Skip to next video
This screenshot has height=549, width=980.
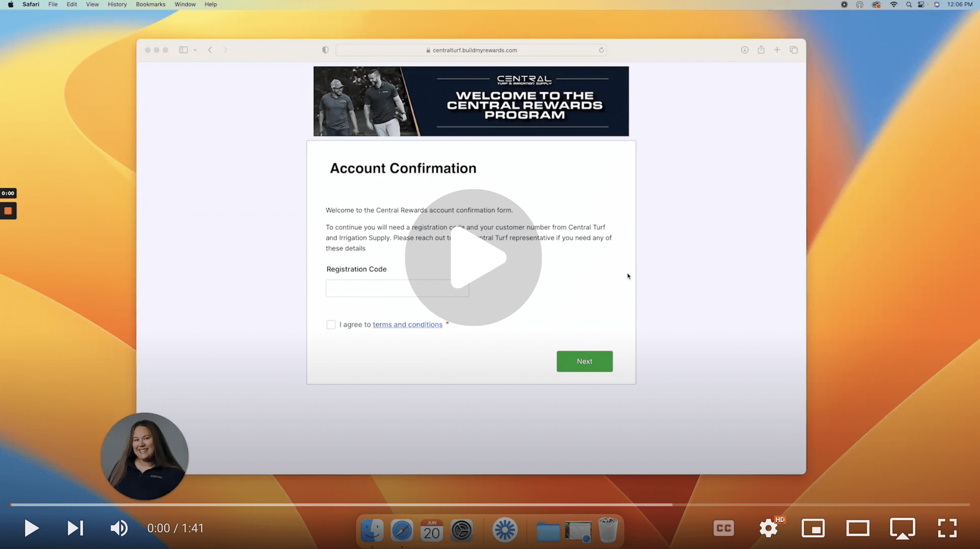coord(75,528)
